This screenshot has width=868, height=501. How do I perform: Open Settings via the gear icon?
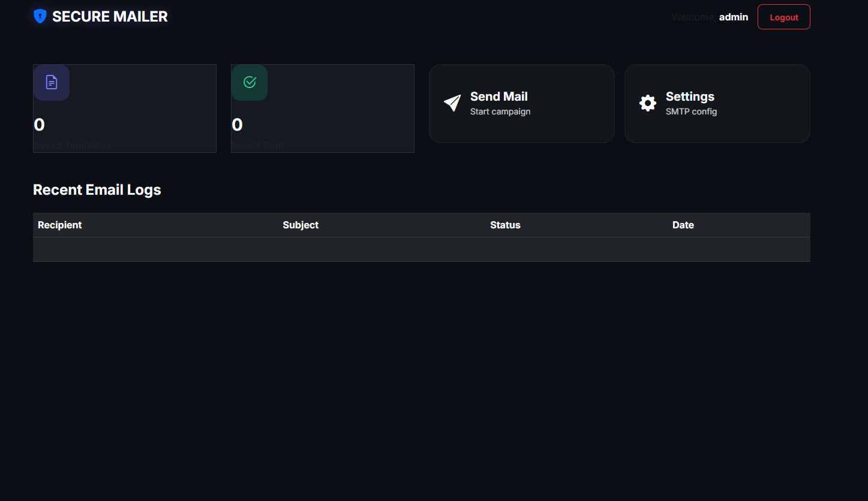click(x=648, y=103)
